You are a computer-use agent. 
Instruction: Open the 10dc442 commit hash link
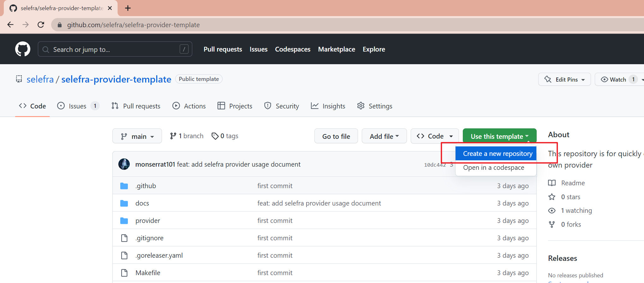435,165
